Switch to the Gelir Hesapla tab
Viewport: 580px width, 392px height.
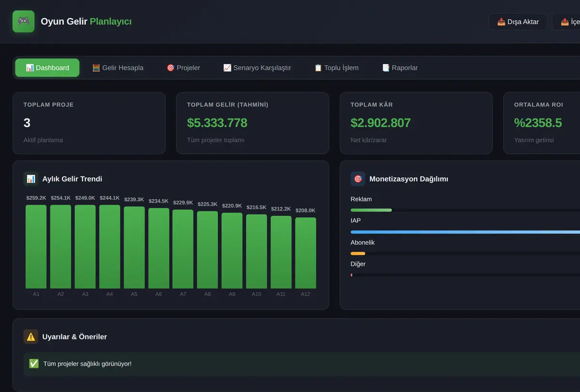(118, 68)
